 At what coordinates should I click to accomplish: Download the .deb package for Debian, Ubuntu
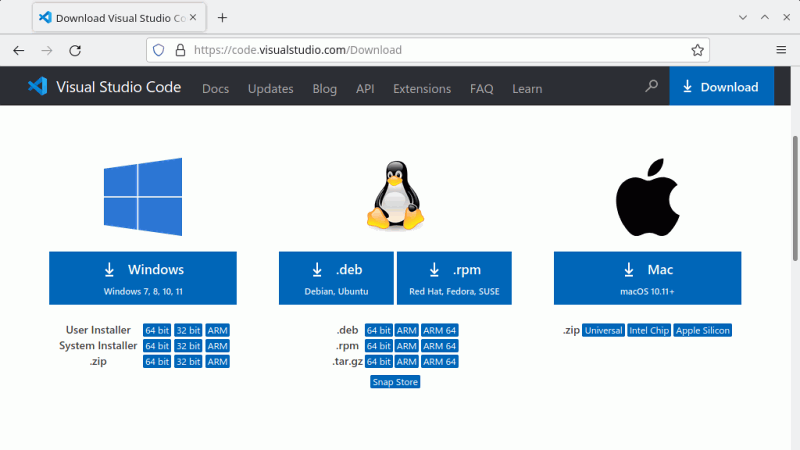pyautogui.click(x=337, y=277)
